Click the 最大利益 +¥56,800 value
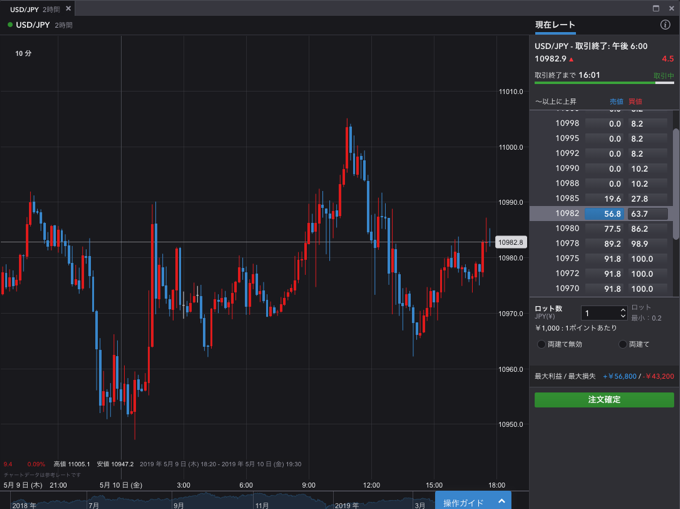The width and height of the screenshot is (680, 509). [x=619, y=376]
